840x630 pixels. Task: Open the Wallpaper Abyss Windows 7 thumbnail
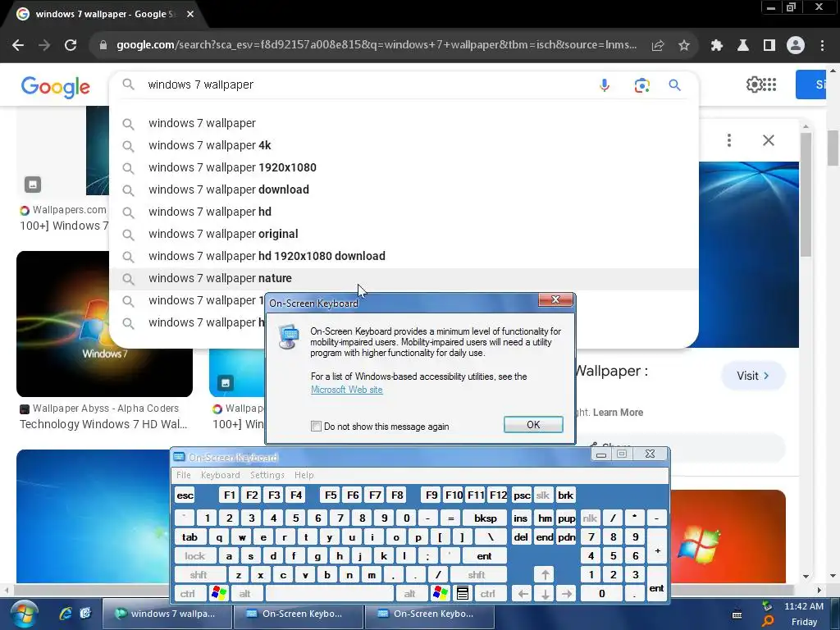104,324
